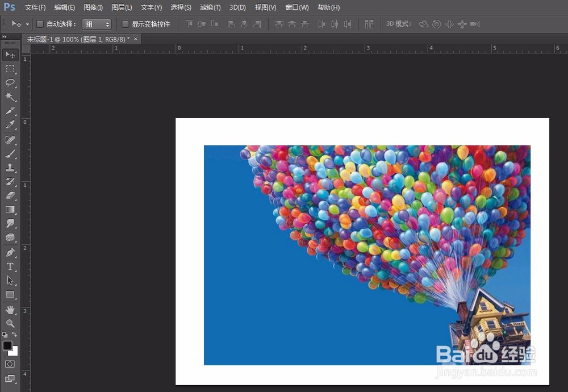Open the 组 auto-select dropdown
568x392 pixels.
point(97,24)
